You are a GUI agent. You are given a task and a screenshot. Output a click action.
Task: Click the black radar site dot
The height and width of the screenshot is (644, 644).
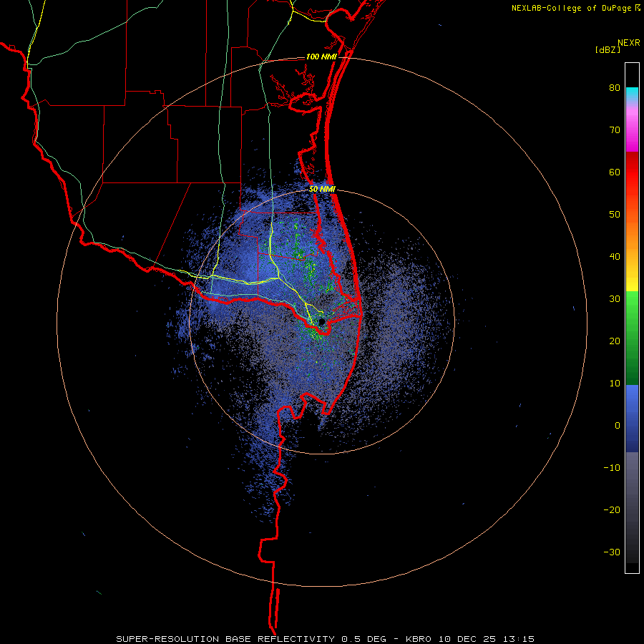coord(321,321)
